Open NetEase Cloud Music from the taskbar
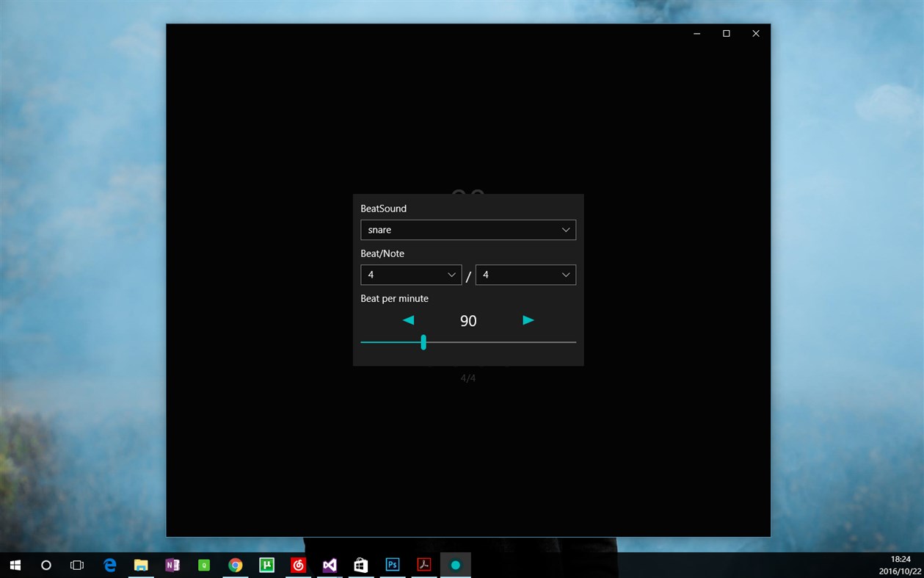 tap(298, 565)
